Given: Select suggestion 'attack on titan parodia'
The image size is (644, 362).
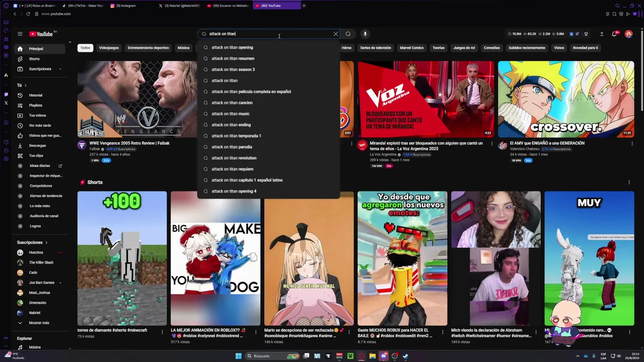Looking at the screenshot, I should 269,147.
